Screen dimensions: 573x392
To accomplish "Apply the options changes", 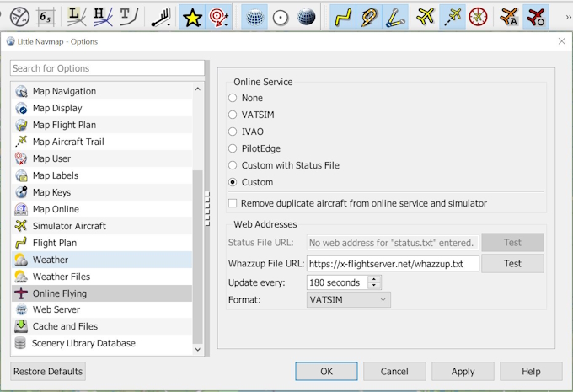I will pyautogui.click(x=463, y=371).
